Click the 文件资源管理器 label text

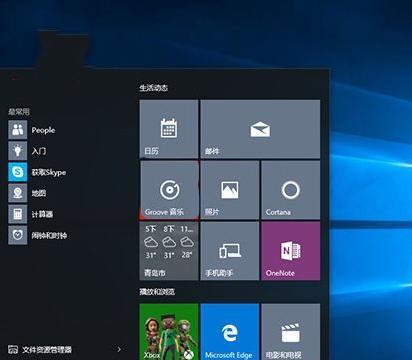[x=47, y=349]
